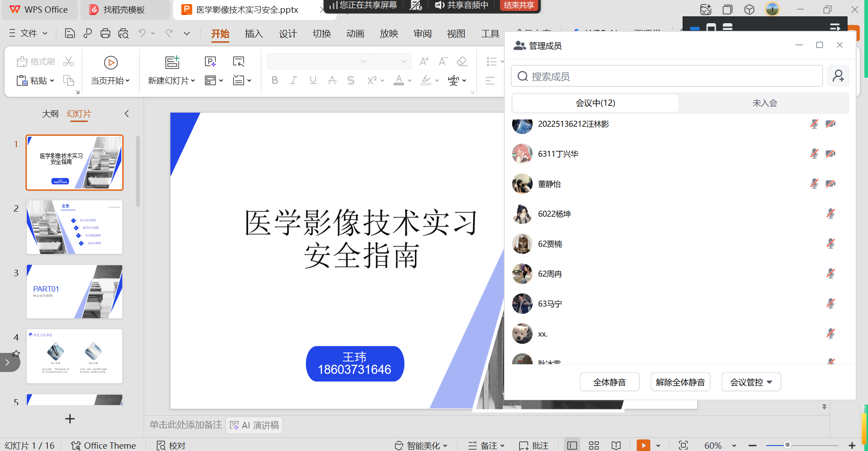The width and height of the screenshot is (868, 451).
Task: Toggle microphone for member 6311丁兴华
Action: [x=814, y=154]
